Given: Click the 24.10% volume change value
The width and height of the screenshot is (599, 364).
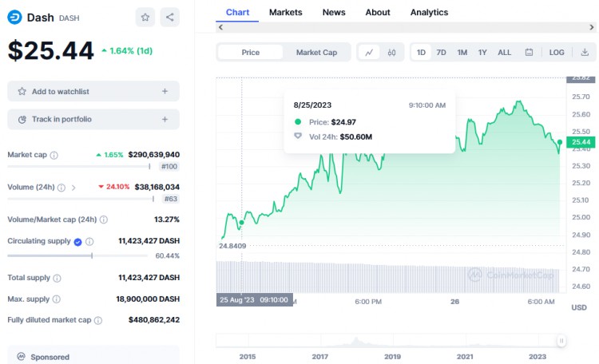Looking at the screenshot, I should [x=114, y=187].
